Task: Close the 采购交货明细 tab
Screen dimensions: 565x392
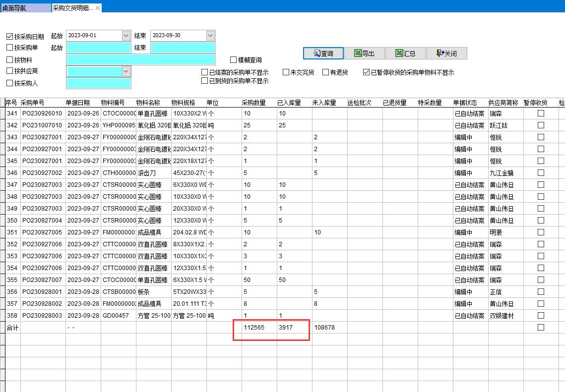Action: point(98,8)
